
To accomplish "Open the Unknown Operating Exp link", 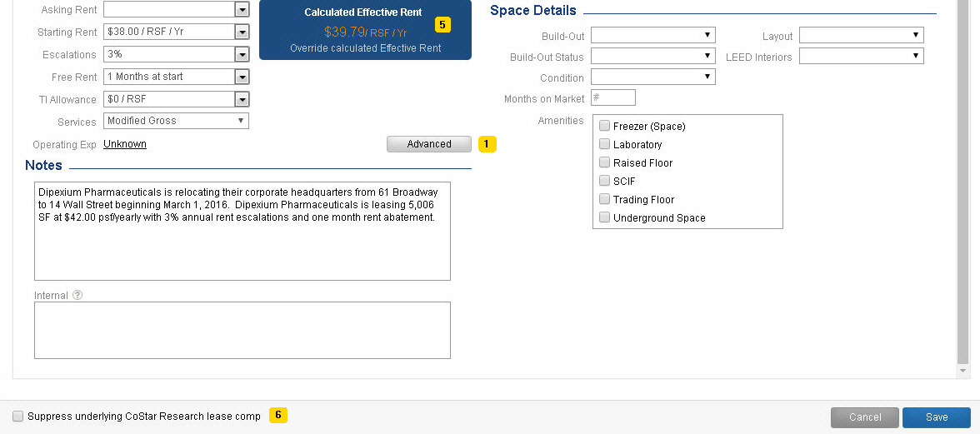I will coord(125,144).
